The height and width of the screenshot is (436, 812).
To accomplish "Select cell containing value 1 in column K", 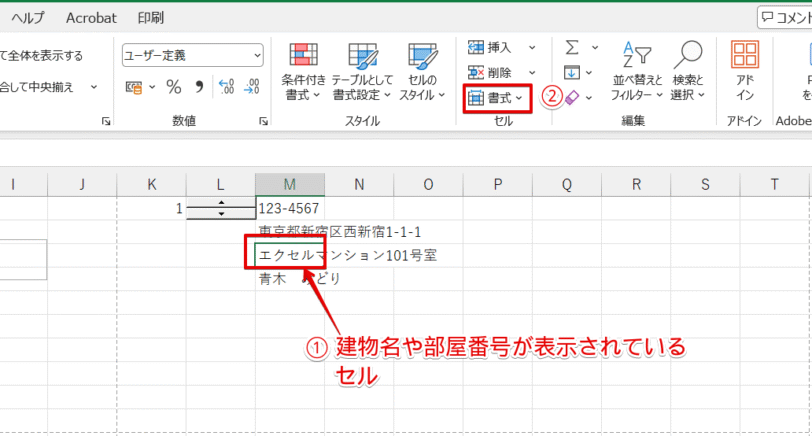I will point(151,208).
